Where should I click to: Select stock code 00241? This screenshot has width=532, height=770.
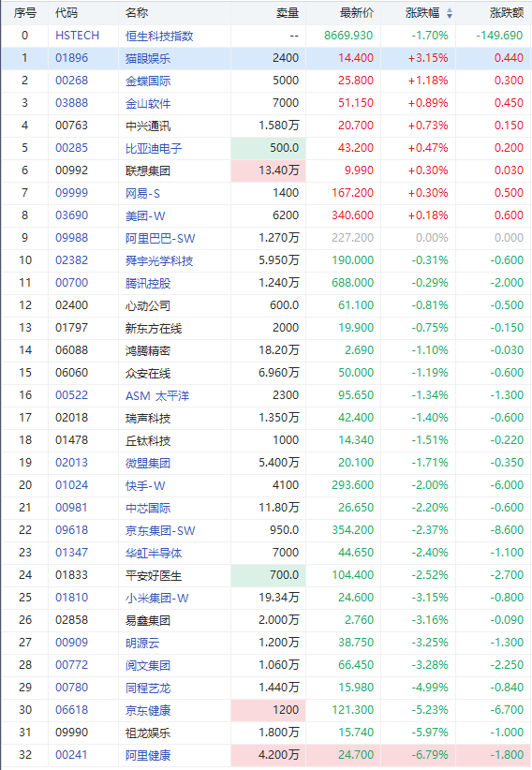pos(72,755)
